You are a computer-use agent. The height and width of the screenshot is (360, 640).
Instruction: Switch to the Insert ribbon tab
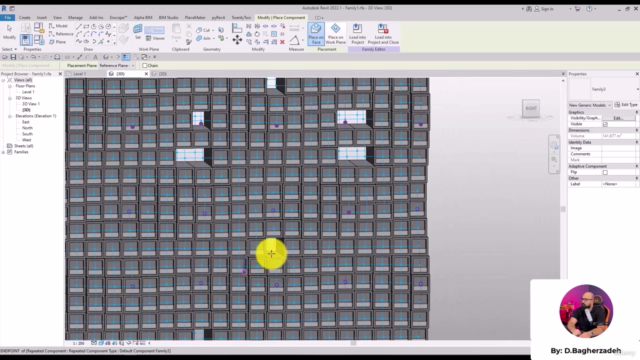pyautogui.click(x=42, y=18)
